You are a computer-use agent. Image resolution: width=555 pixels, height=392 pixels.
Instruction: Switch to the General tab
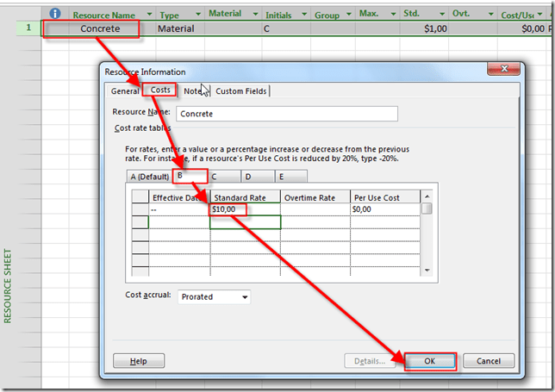click(x=124, y=91)
